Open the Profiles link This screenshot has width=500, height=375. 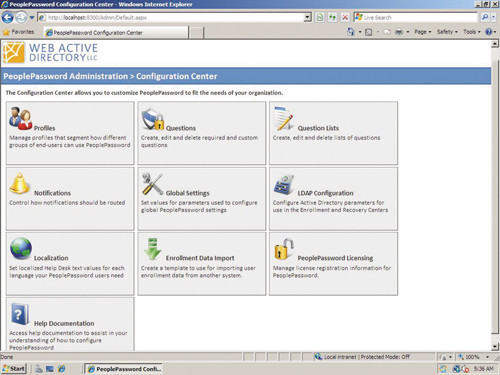[44, 128]
